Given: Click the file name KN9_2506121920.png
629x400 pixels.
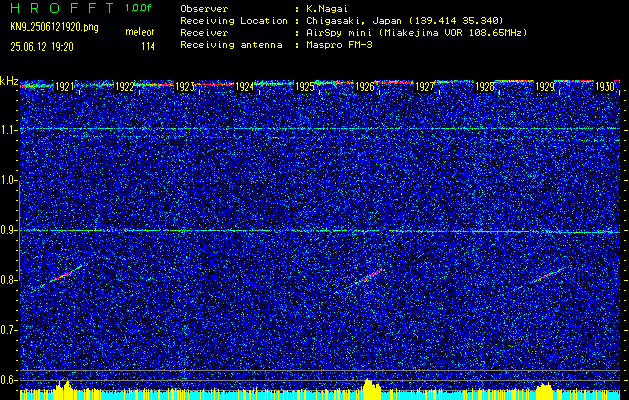Looking at the screenshot, I should point(54,27).
